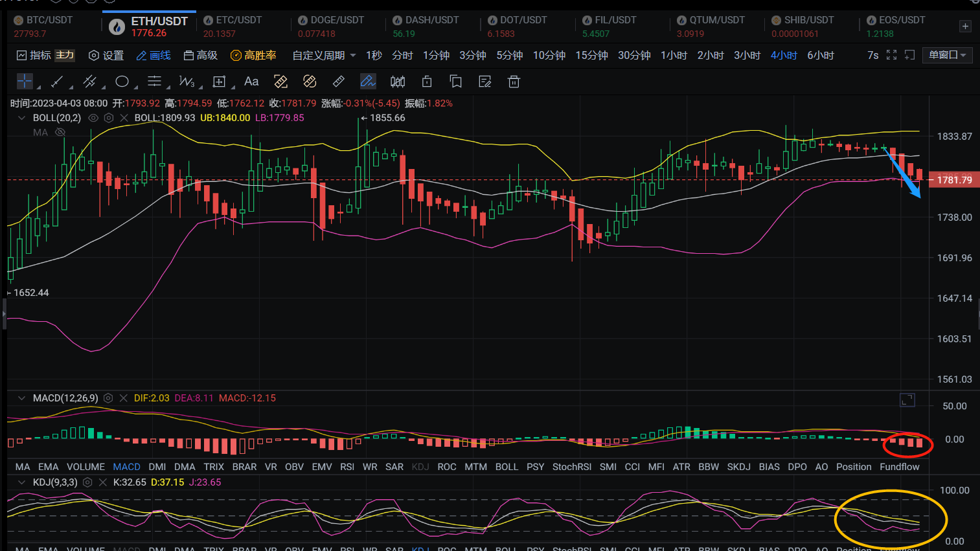Image resolution: width=980 pixels, height=551 pixels.
Task: Select the crosshair cursor tool
Action: 25,82
